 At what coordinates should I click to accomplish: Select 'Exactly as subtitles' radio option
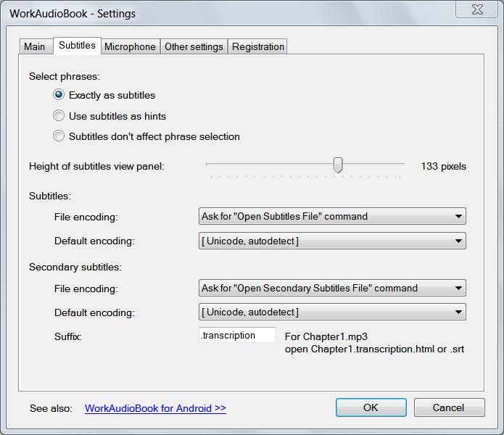coord(59,95)
